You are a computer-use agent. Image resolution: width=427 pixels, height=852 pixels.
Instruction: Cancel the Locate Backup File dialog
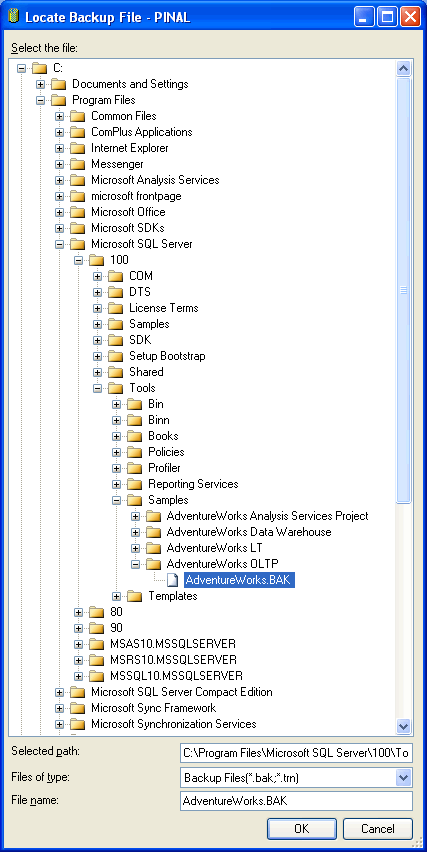click(x=378, y=829)
